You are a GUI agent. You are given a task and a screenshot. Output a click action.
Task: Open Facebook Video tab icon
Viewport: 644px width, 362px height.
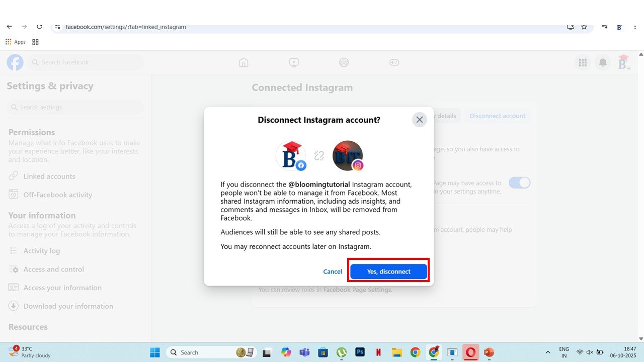294,62
